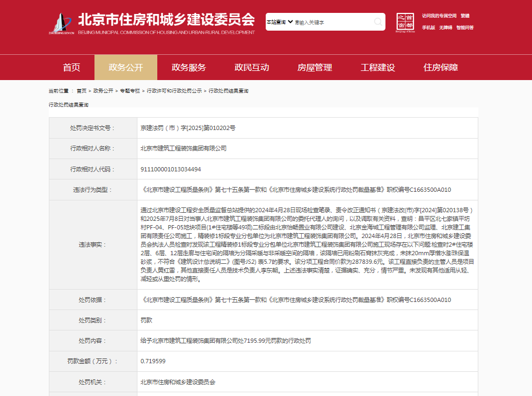Open the 房屋管理 navigation menu
Image resolution: width=532 pixels, height=396 pixels.
tap(315, 68)
